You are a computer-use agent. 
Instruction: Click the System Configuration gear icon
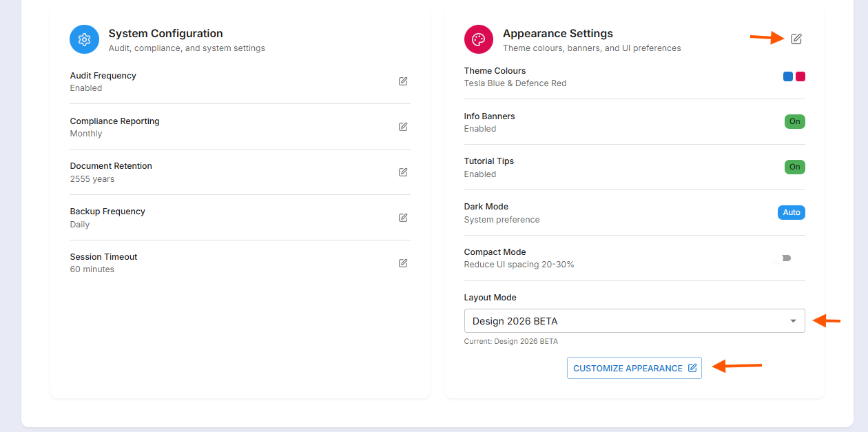84,39
